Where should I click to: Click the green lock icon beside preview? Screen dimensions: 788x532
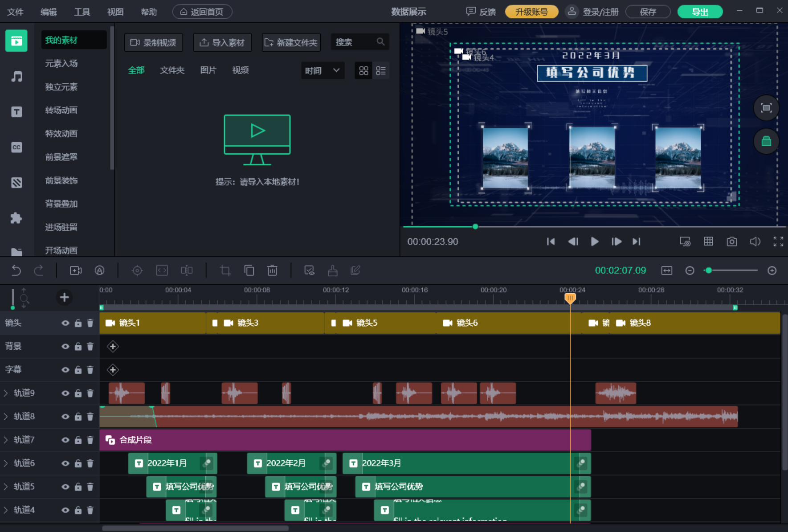coord(766,141)
